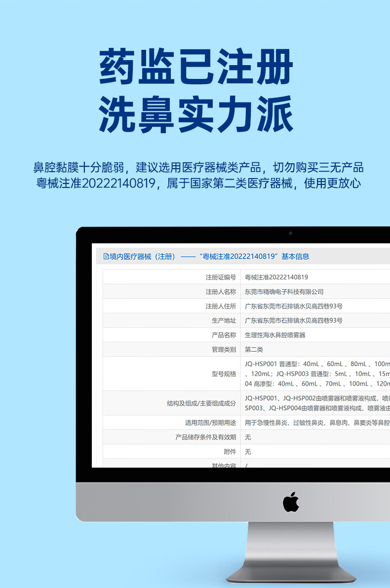Click the 适用范围/预期用途 row label

[207, 423]
